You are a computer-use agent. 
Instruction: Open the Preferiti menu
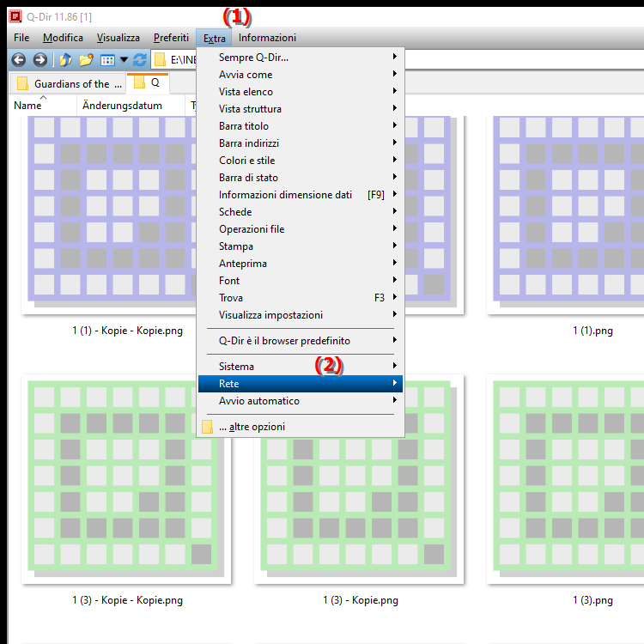click(171, 38)
